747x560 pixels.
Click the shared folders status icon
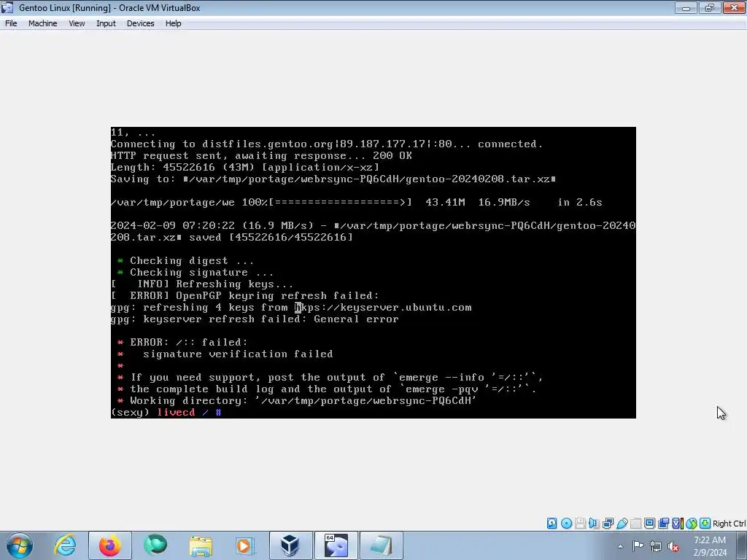(x=635, y=524)
